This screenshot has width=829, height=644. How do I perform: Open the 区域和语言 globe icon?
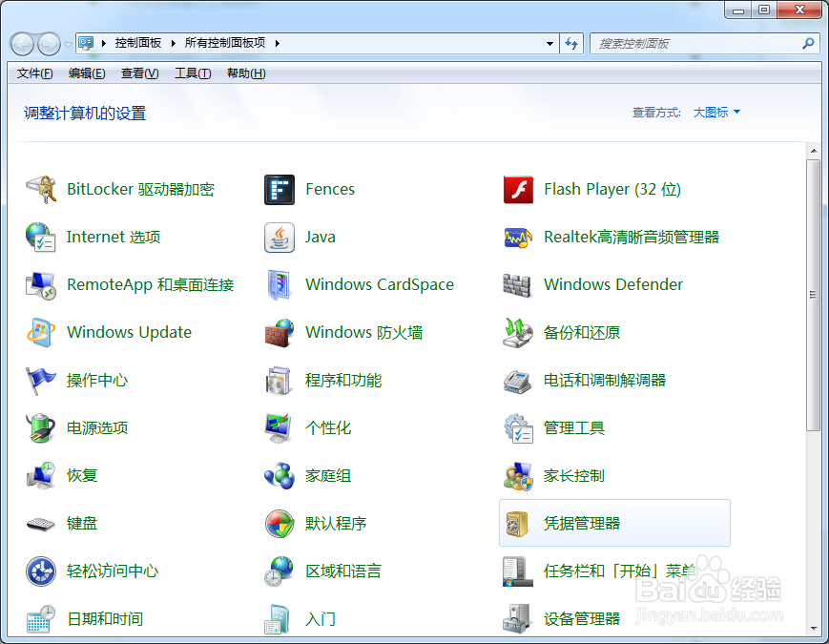(280, 571)
